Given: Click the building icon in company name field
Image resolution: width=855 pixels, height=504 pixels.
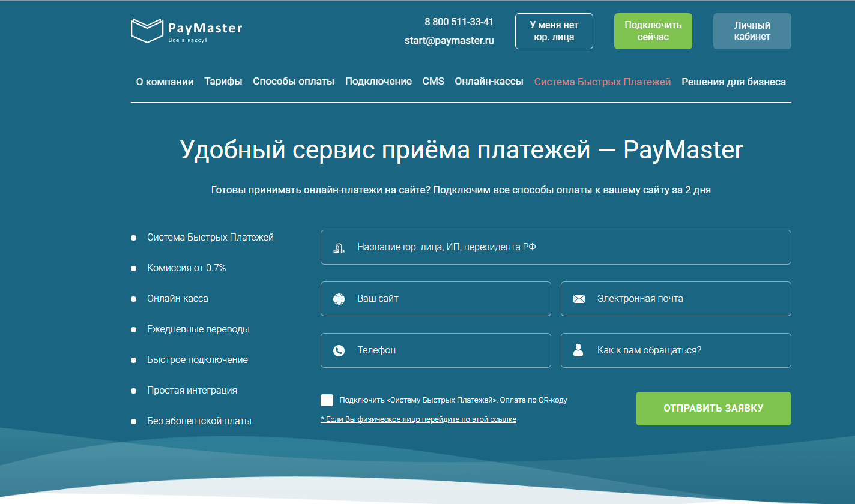Looking at the screenshot, I should pos(339,247).
